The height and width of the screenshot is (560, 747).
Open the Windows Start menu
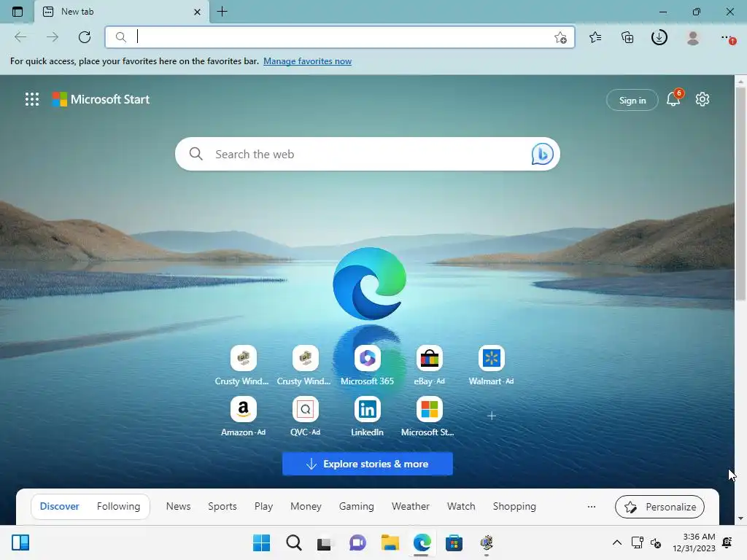pyautogui.click(x=261, y=542)
